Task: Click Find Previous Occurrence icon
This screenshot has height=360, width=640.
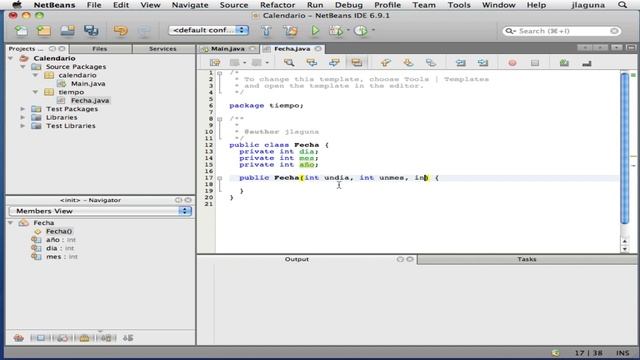Action: (311, 62)
